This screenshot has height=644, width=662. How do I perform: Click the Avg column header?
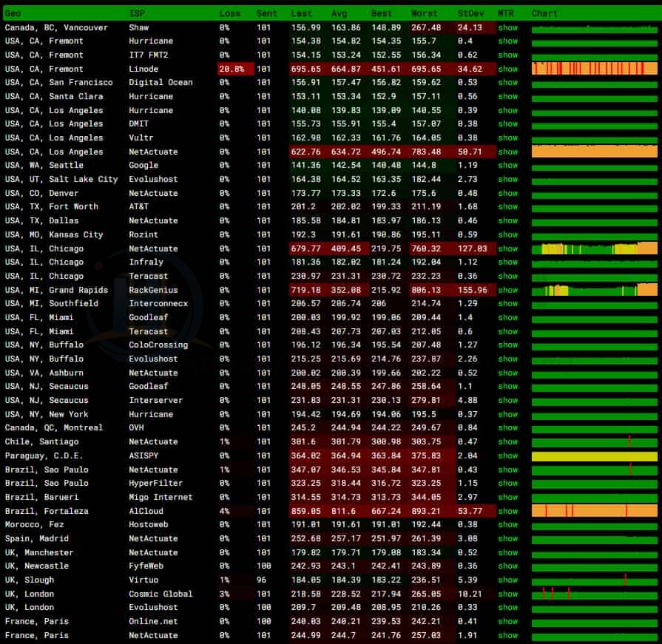[x=339, y=13]
